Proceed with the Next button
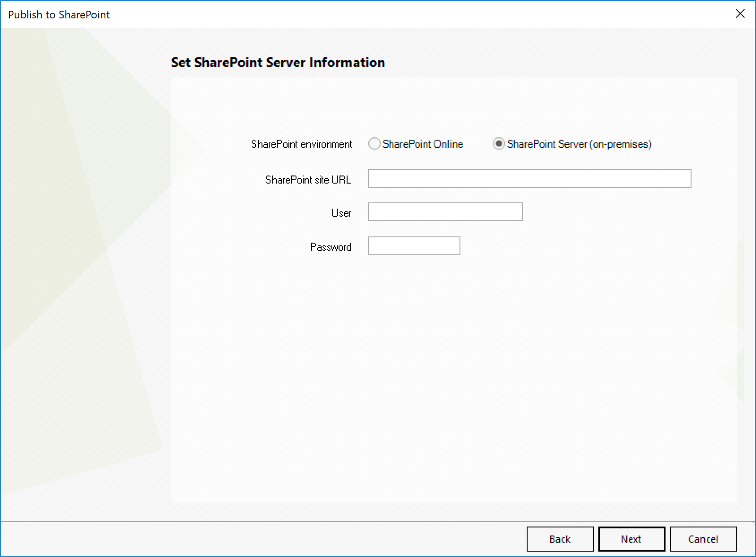This screenshot has height=557, width=756. pyautogui.click(x=631, y=539)
